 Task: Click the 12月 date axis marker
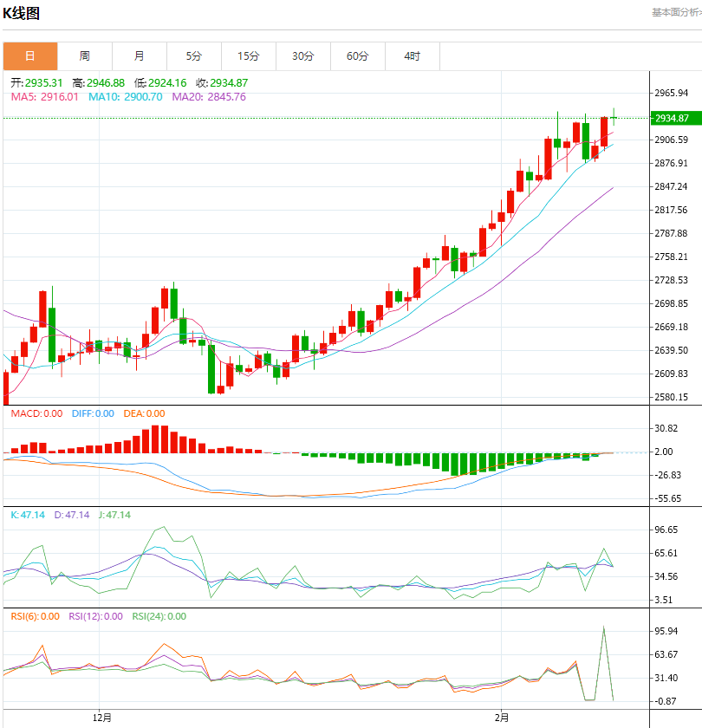[x=101, y=717]
